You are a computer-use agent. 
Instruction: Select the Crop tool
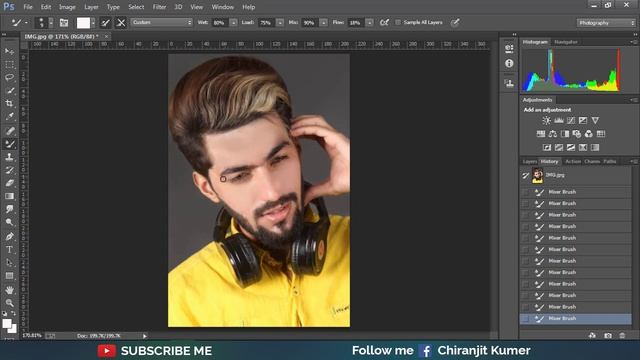[x=9, y=103]
